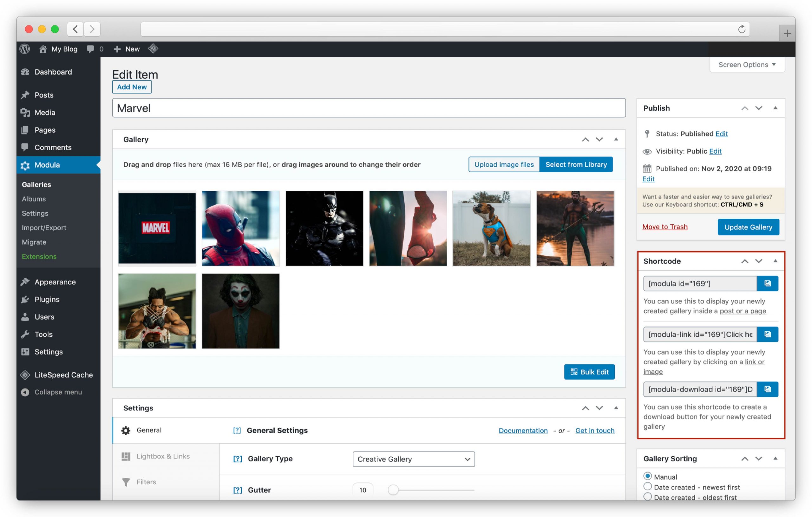
Task: Click the Update Gallery button
Action: 748,227
